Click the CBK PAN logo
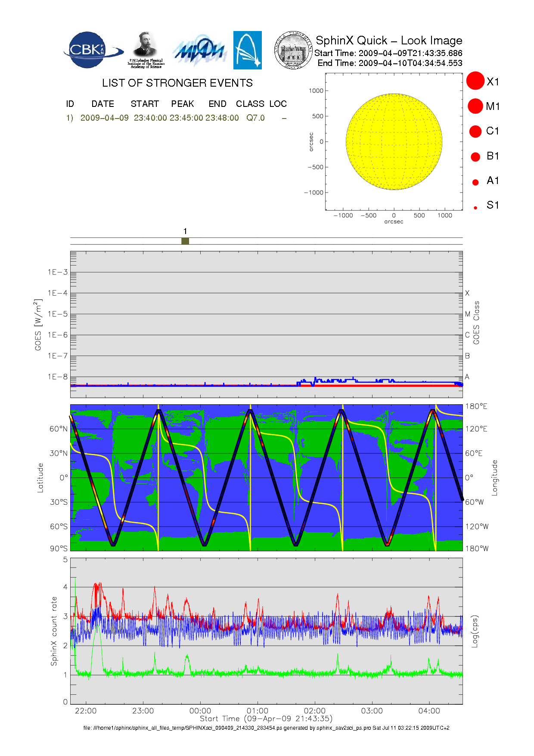Viewport: 534px width, 756px height. [x=93, y=50]
